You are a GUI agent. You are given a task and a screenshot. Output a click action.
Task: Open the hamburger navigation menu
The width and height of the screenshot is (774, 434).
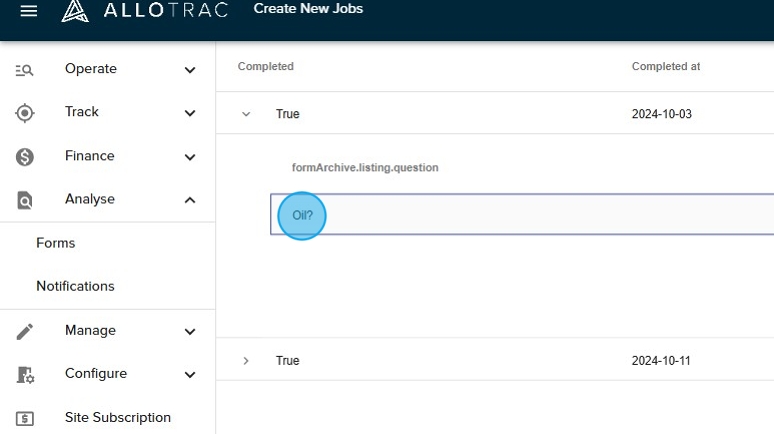pos(28,11)
